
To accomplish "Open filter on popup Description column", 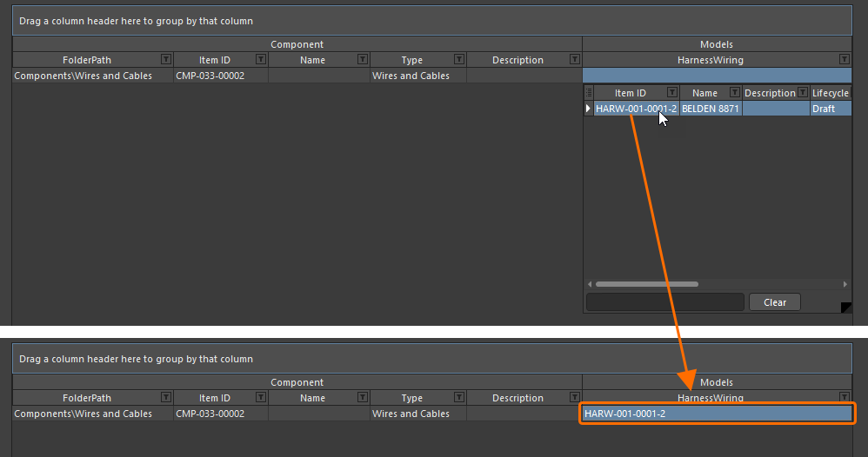I will click(x=803, y=92).
